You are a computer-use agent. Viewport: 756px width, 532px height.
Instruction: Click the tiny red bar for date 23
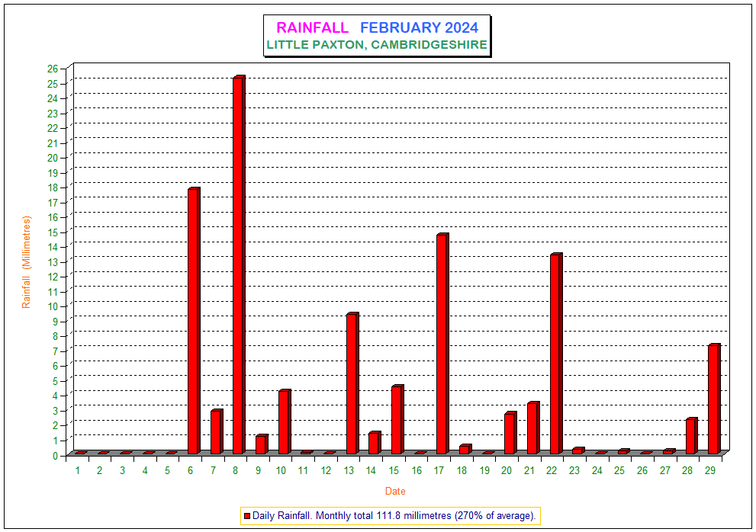578,450
